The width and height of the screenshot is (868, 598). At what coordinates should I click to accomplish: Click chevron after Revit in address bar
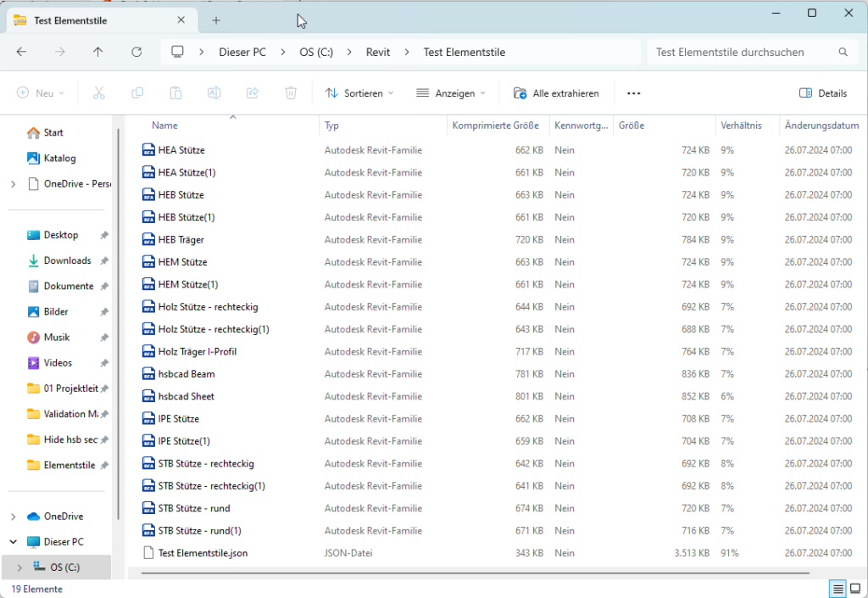(x=407, y=52)
